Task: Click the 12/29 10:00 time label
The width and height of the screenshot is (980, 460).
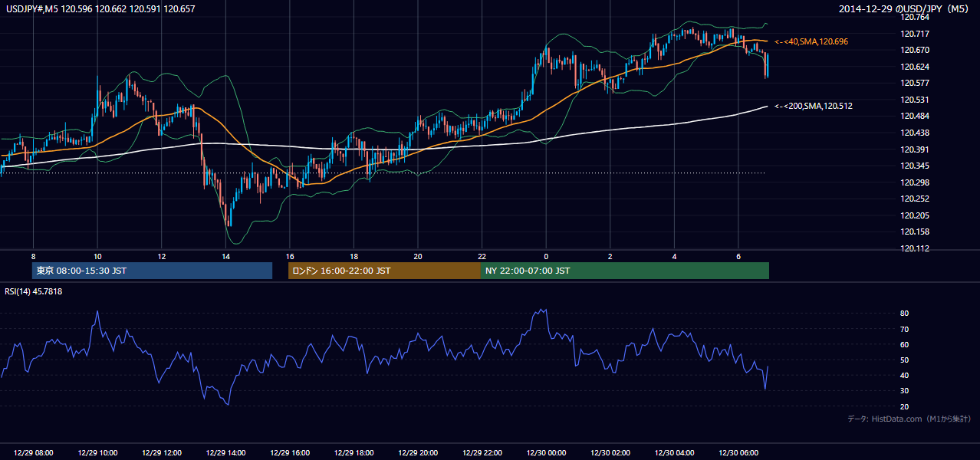Action: [x=98, y=453]
